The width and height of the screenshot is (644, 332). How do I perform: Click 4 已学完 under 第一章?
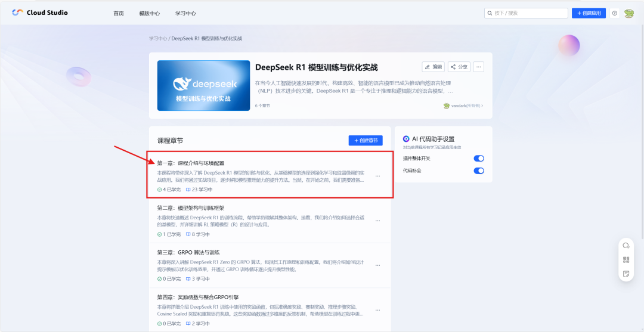click(x=169, y=190)
